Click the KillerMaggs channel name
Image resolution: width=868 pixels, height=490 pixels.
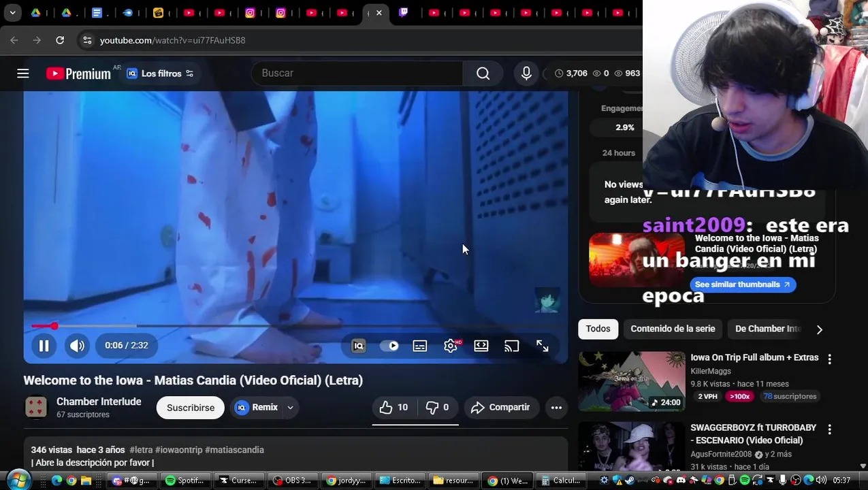coord(711,371)
